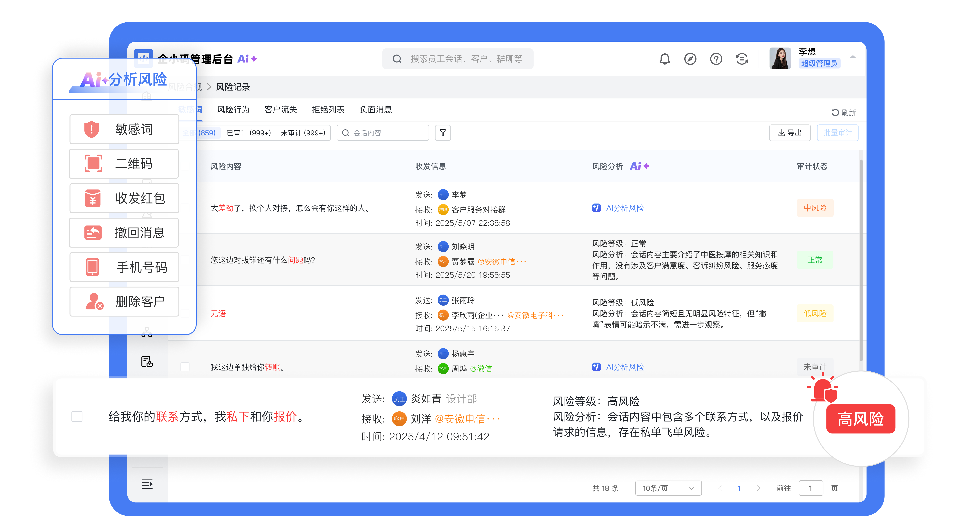Switch to the 风险行为 tab
The height and width of the screenshot is (516, 980).
(x=233, y=110)
